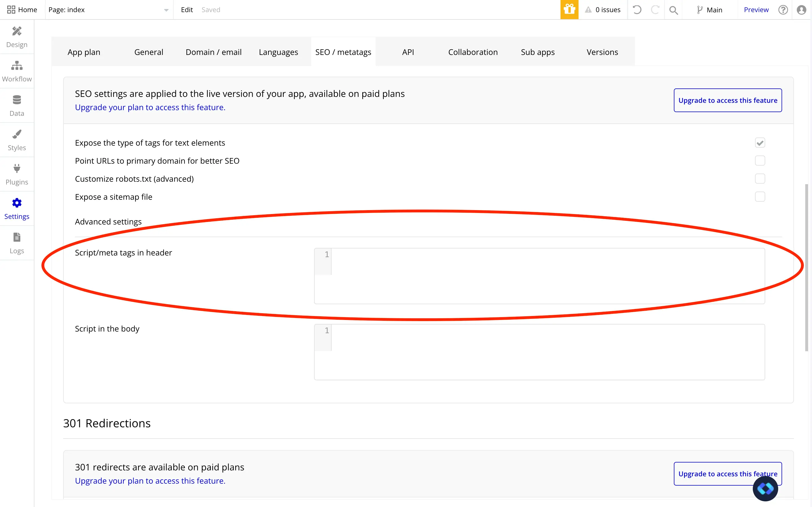Open the help question mark icon
The height and width of the screenshot is (507, 812).
coord(783,10)
